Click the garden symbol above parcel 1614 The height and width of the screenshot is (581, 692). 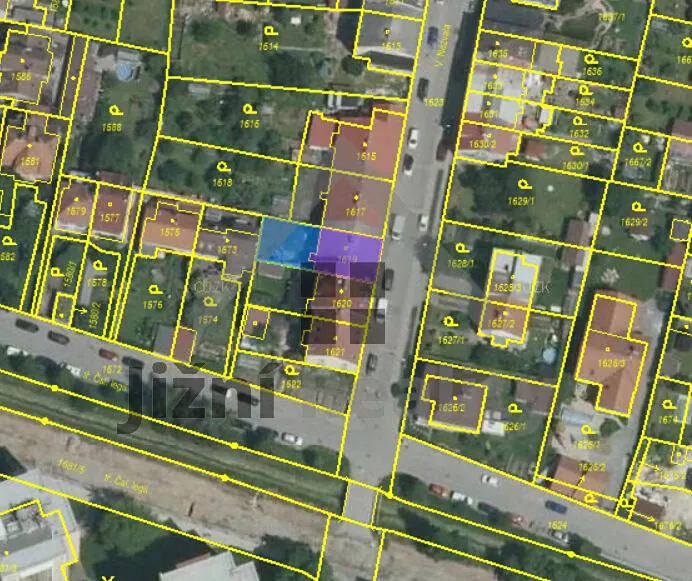[x=271, y=30]
